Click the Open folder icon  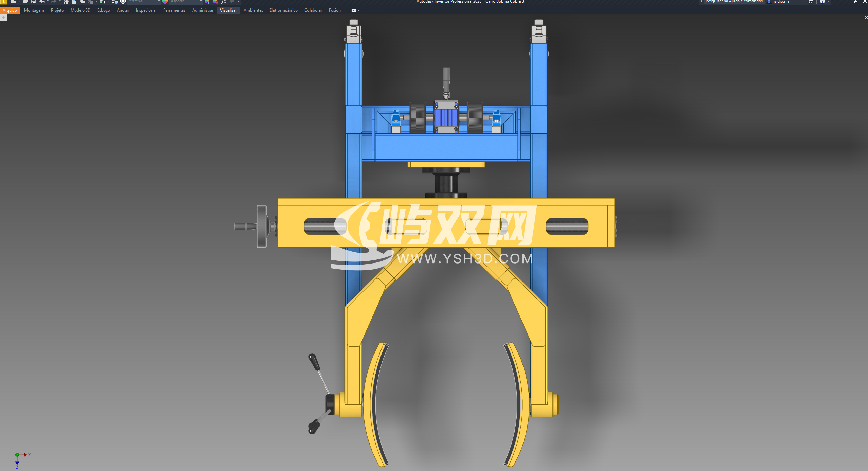click(25, 2)
